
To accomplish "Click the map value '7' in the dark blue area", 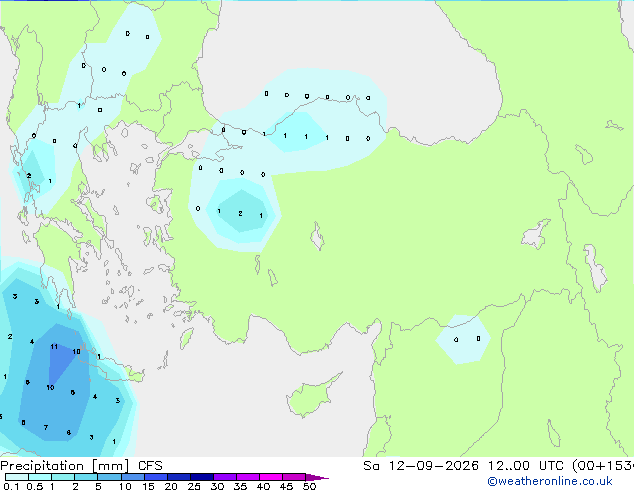I will tap(46, 427).
